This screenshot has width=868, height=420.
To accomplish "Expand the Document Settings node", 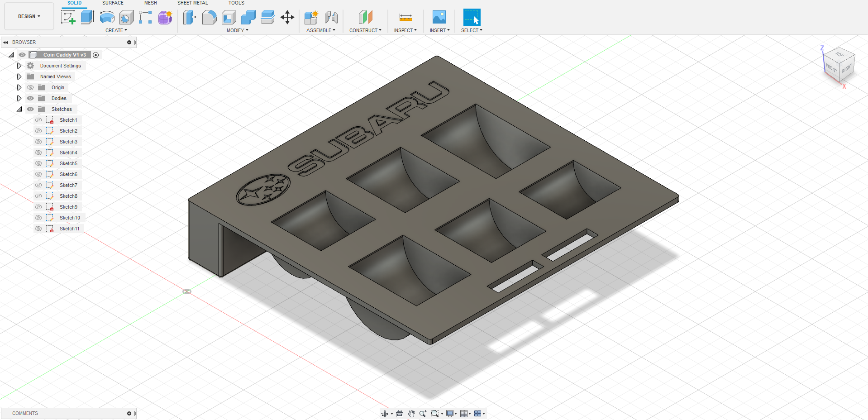I will 19,66.
